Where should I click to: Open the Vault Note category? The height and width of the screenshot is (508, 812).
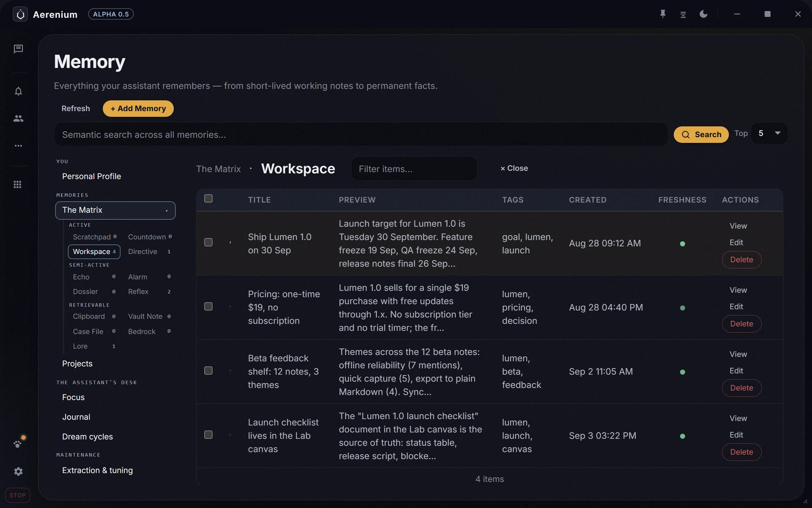click(x=150, y=317)
